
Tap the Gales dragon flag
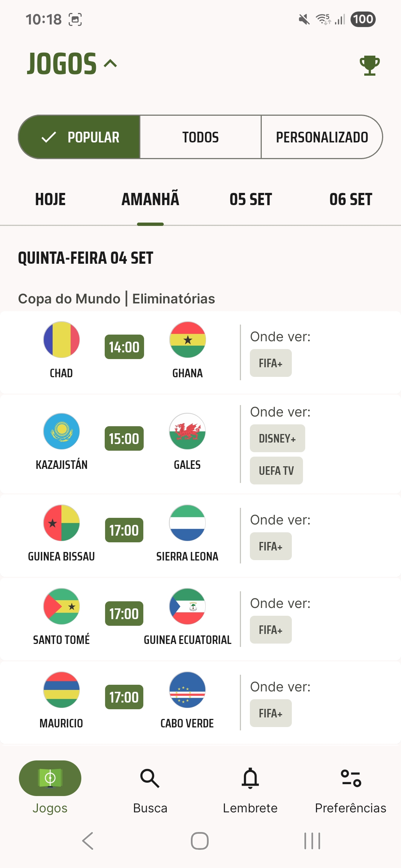pos(188,431)
